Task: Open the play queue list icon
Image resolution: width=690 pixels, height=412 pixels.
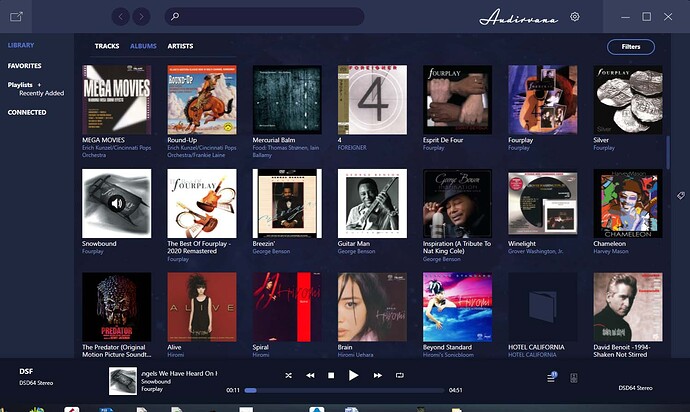Action: click(x=551, y=376)
